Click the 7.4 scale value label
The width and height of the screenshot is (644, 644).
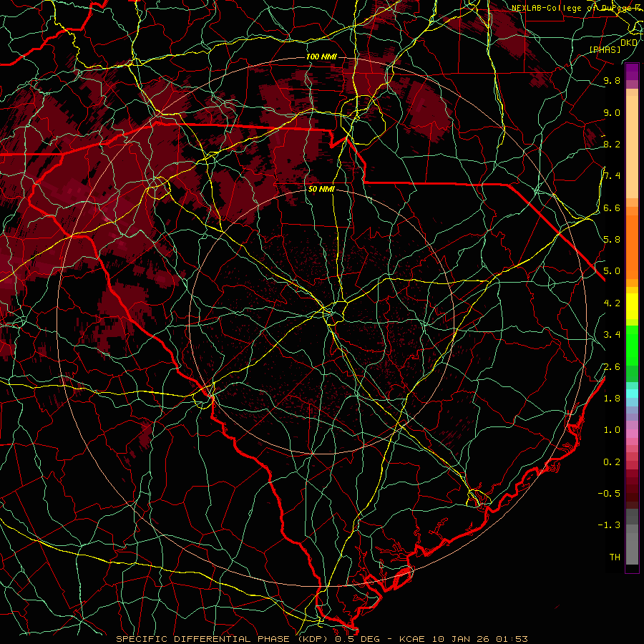[x=612, y=176]
